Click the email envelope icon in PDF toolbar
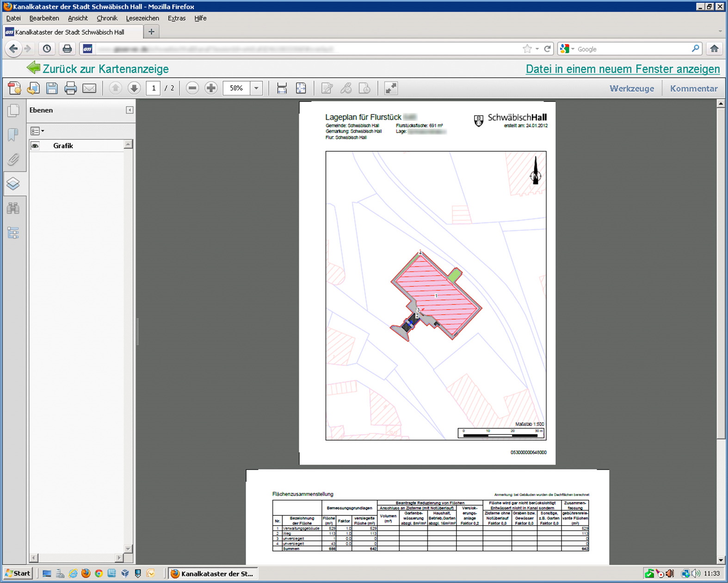 coord(89,88)
